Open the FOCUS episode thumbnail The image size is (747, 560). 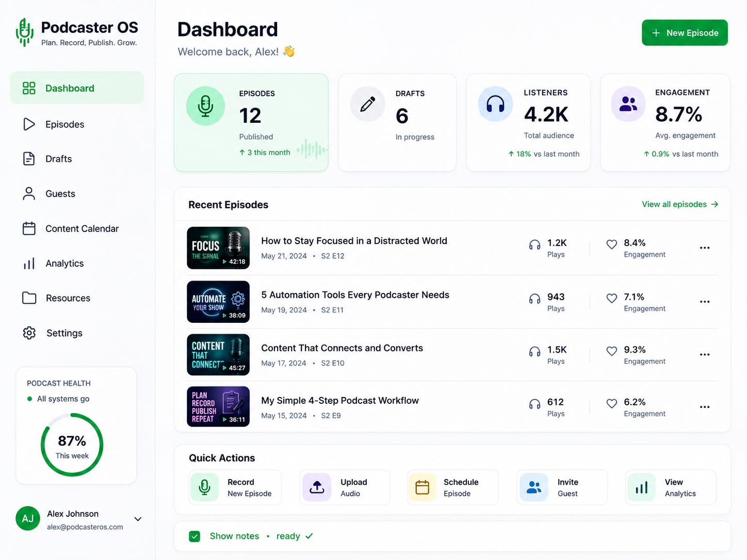(x=218, y=248)
